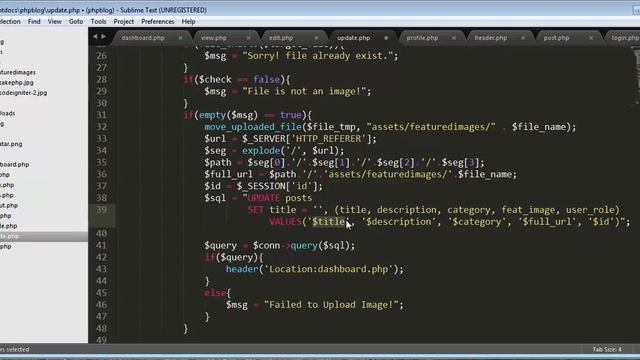Switch to the header.php tab
The width and height of the screenshot is (640, 360).
(491, 38)
